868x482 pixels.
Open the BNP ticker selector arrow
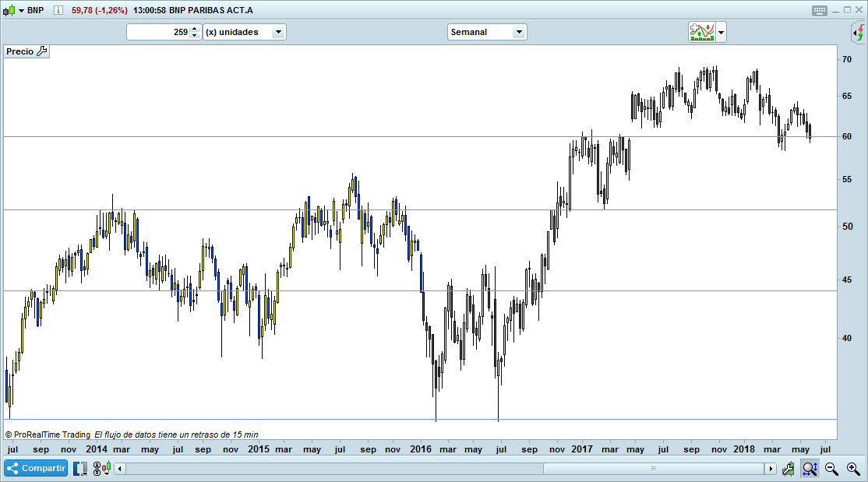(x=21, y=11)
